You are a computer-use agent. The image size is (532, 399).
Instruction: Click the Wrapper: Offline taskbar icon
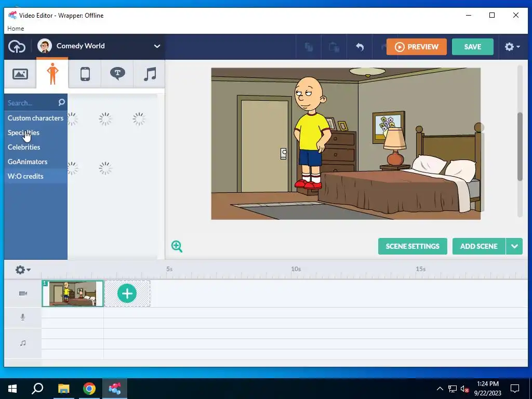[x=115, y=389]
